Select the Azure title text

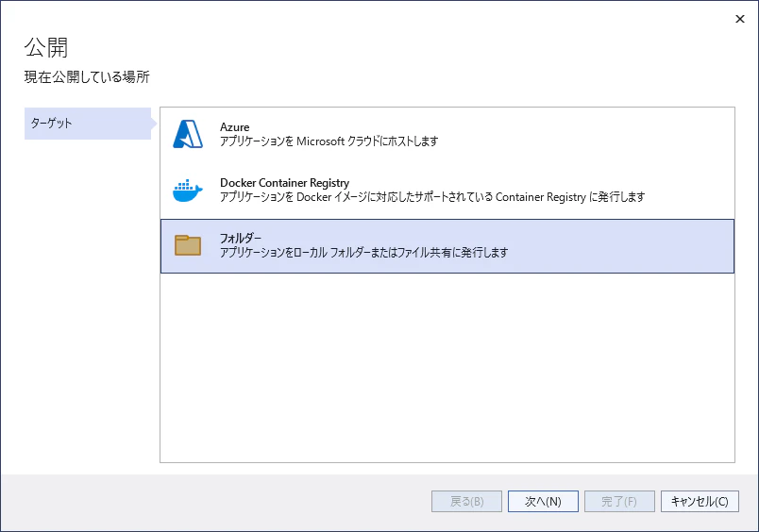point(235,127)
